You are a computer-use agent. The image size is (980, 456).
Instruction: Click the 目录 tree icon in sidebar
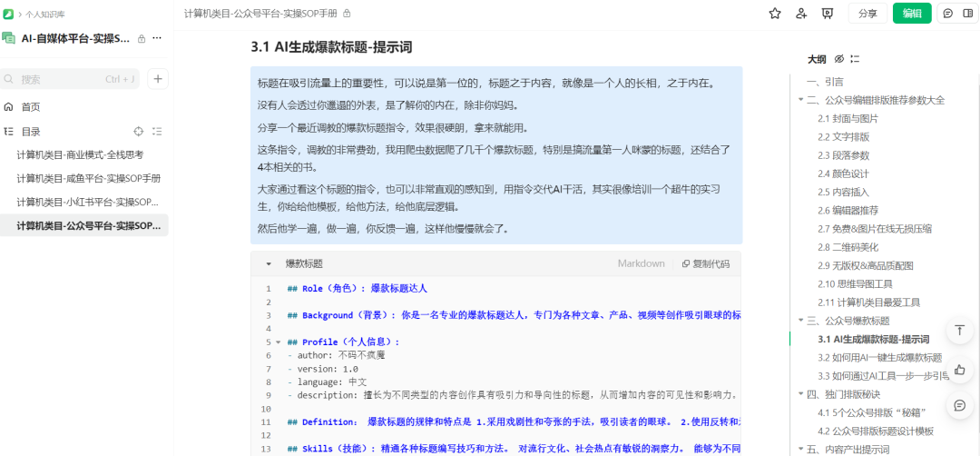[x=8, y=132]
